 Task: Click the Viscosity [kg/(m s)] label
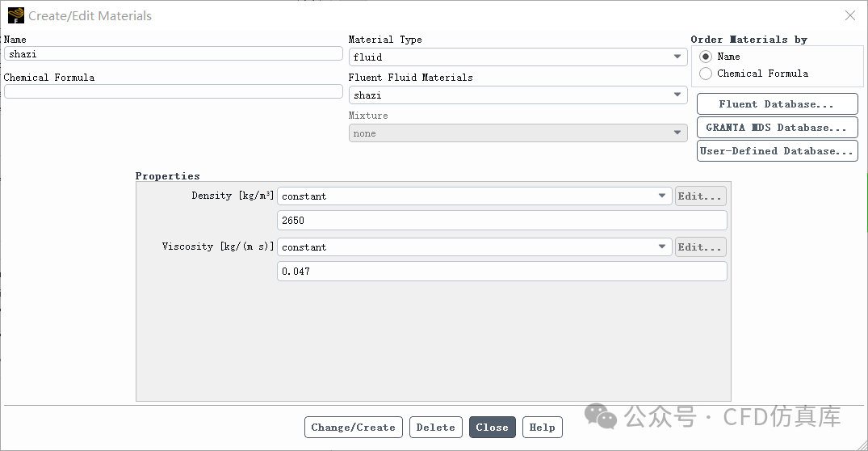pyautogui.click(x=218, y=247)
